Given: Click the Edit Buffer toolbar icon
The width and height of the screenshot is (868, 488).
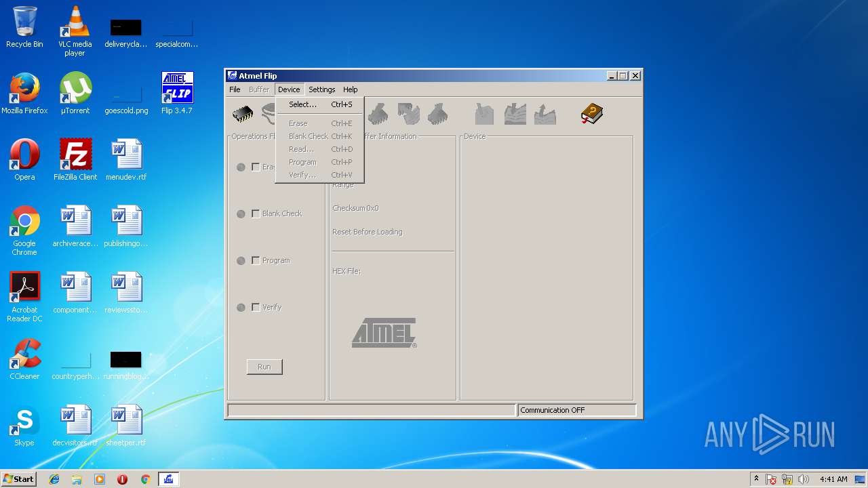Looking at the screenshot, I should 484,114.
